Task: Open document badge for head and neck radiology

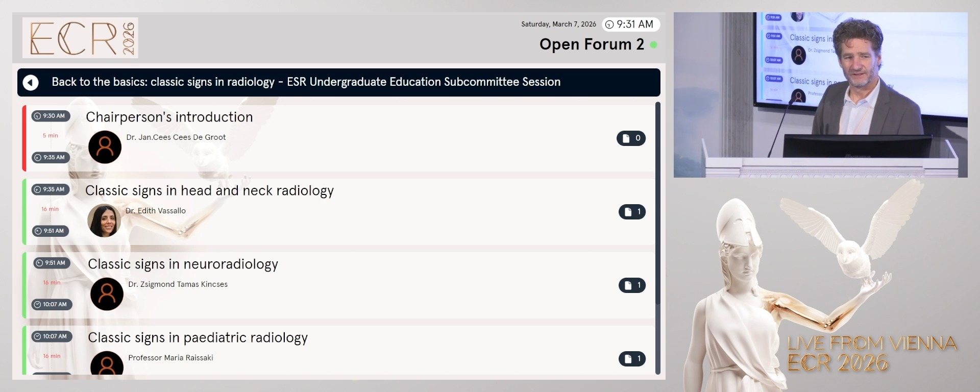Action: tap(632, 212)
